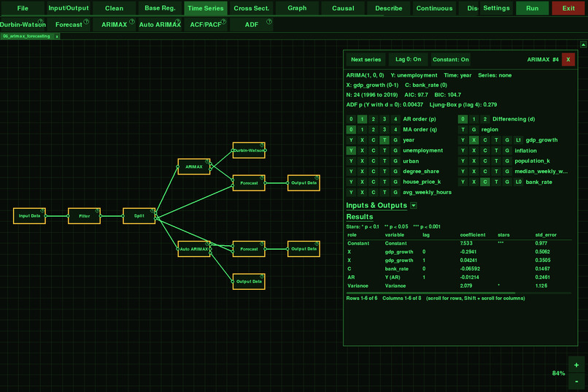Set MA order (q) to 1
This screenshot has width=588, height=392.
pos(363,129)
